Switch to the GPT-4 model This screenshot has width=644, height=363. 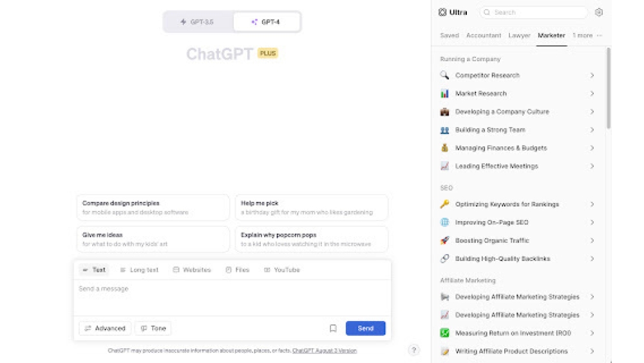tap(266, 22)
